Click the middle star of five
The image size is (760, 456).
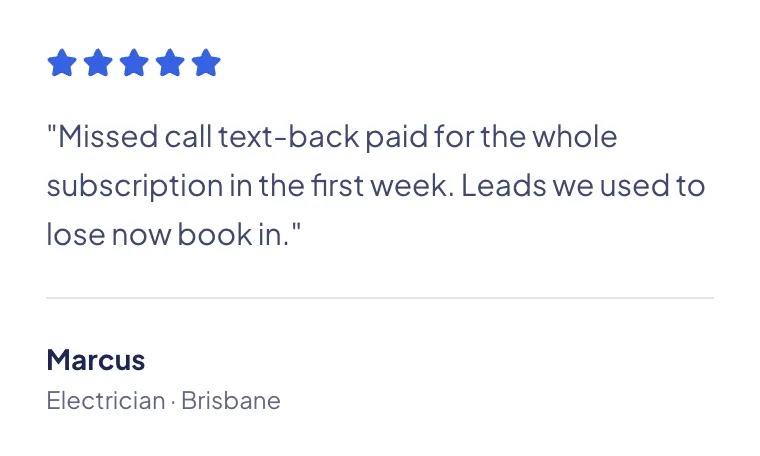pyautogui.click(x=134, y=63)
